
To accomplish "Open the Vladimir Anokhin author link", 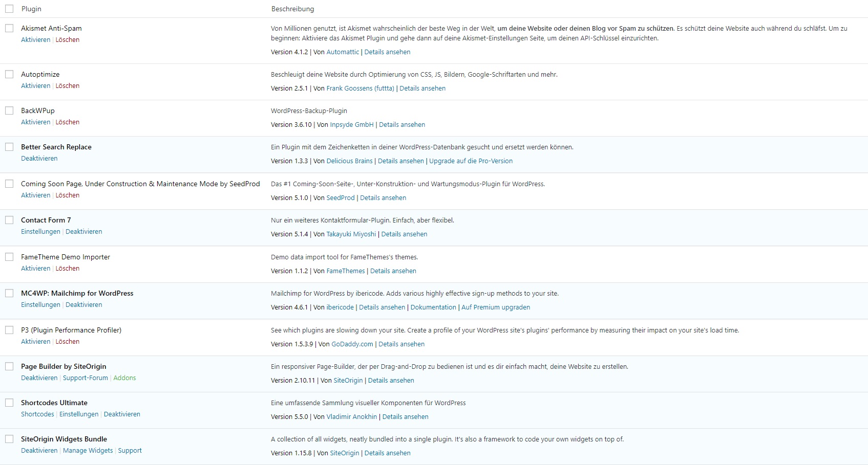I will coord(352,417).
